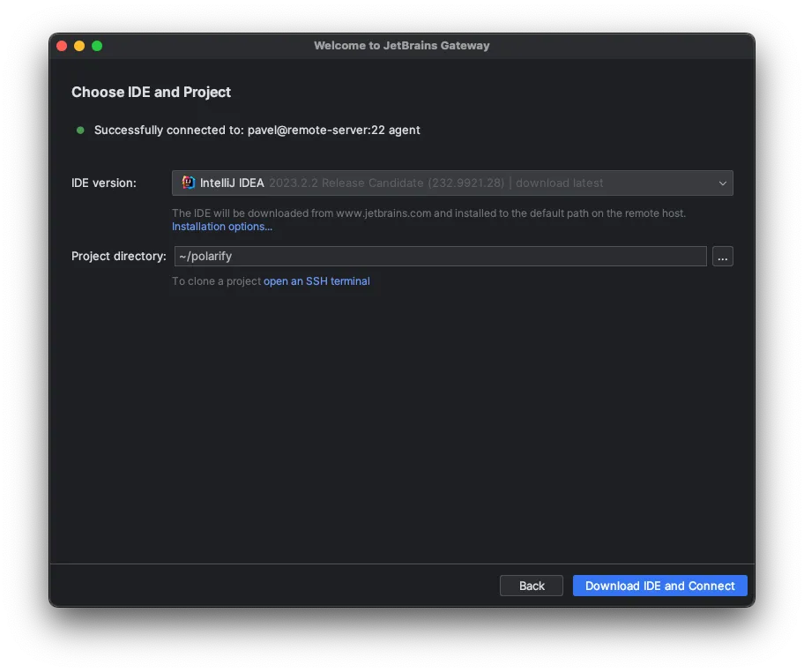Close the JetBrains Gateway window
Image resolution: width=804 pixels, height=672 pixels.
[x=62, y=46]
